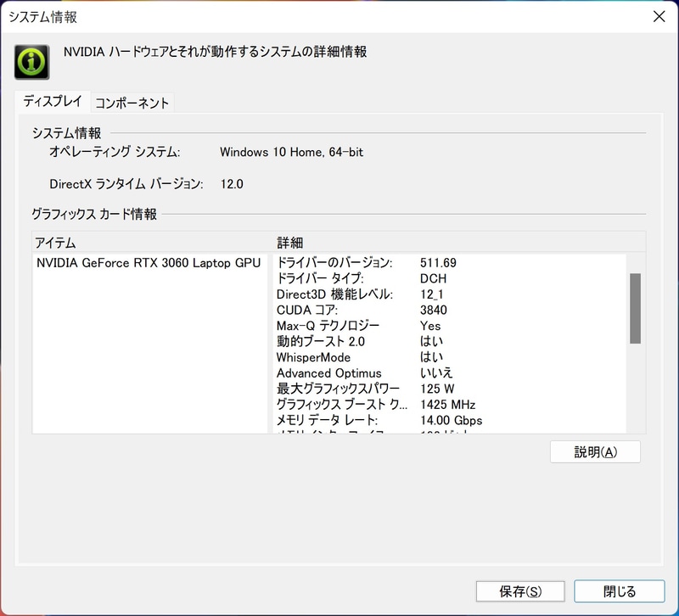This screenshot has width=679, height=616.
Task: Switch to the コンポーネント tab
Action: [x=132, y=101]
